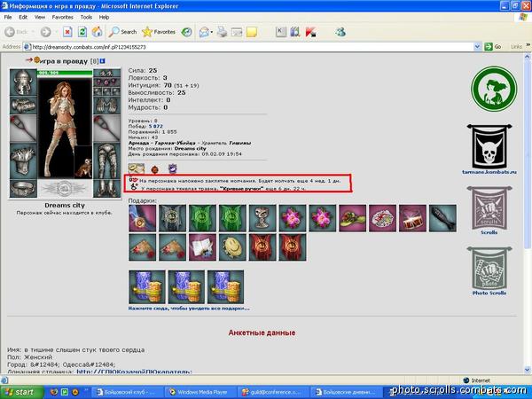Click the scroll status icon under birthday
Image resolution: width=532 pixels, height=399 pixels.
click(137, 168)
